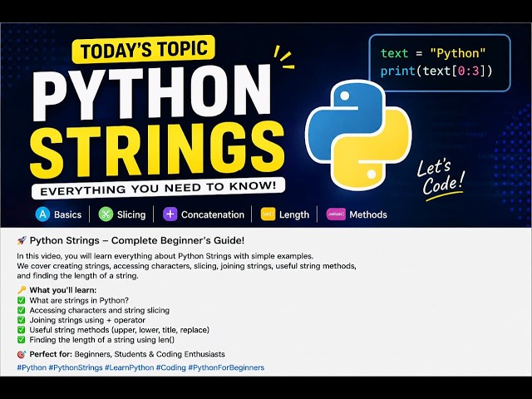Image resolution: width=532 pixels, height=399 pixels.
Task: Open the #PythonStrings hashtag link
Action: (x=76, y=367)
